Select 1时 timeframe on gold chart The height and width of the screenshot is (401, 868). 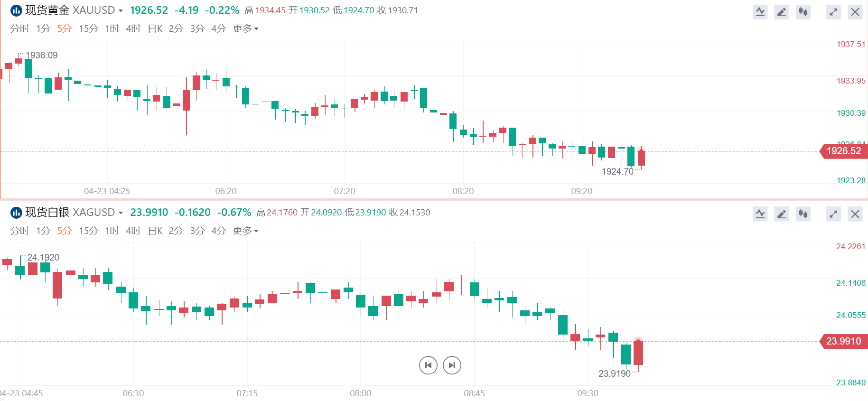click(112, 29)
